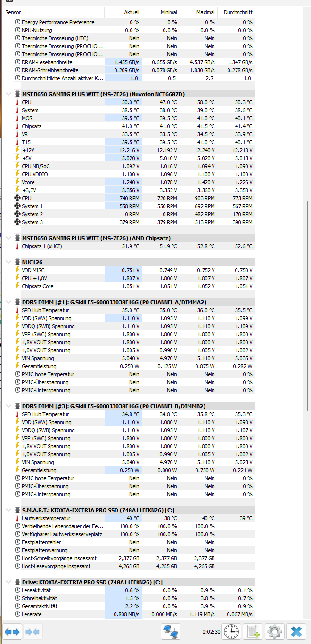311x644 pixels.
Task: Collapse the DDR5 DIMM [#3] group
Action: [8, 406]
